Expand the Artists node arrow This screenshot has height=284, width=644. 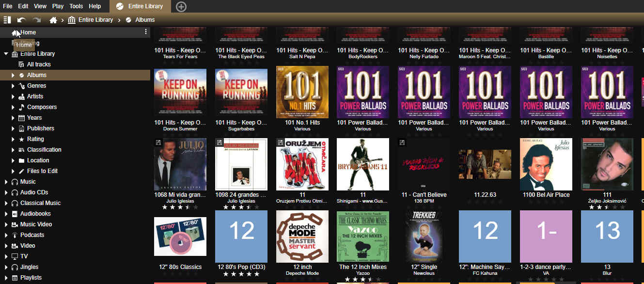click(13, 96)
